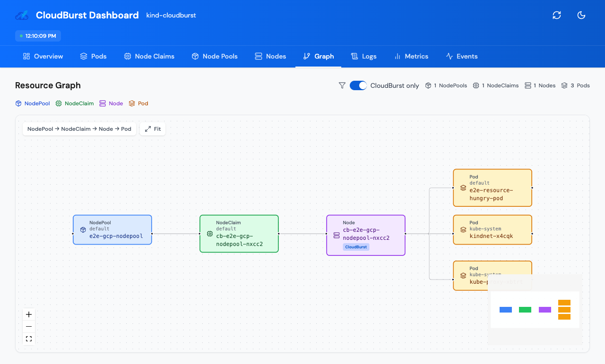Expand the NodeClaim legend chip
The width and height of the screenshot is (605, 364).
pyautogui.click(x=74, y=103)
